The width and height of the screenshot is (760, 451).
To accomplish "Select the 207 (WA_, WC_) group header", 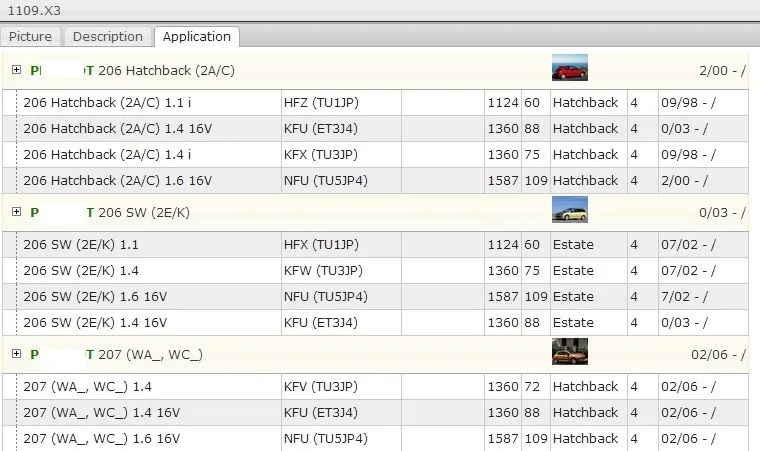I will click(376, 355).
